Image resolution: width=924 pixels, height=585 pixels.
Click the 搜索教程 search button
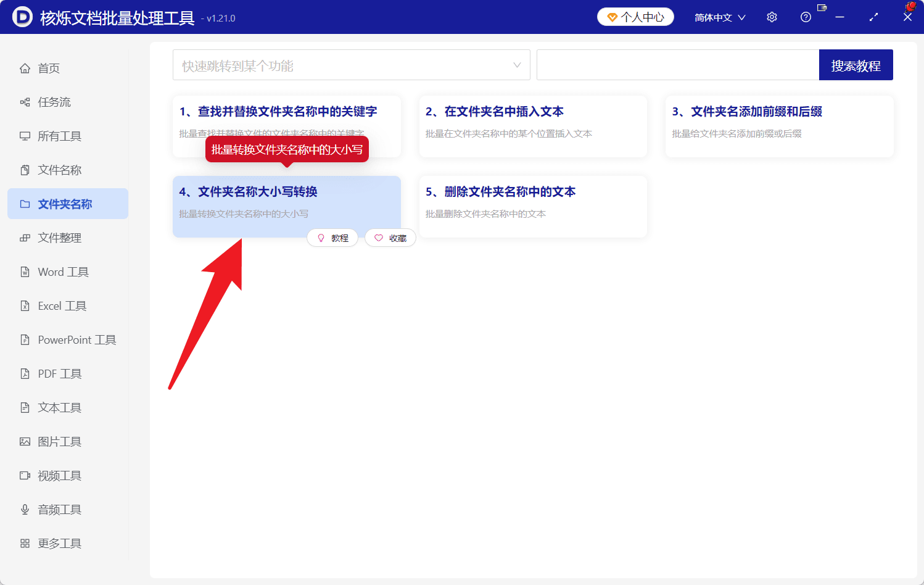click(x=856, y=64)
